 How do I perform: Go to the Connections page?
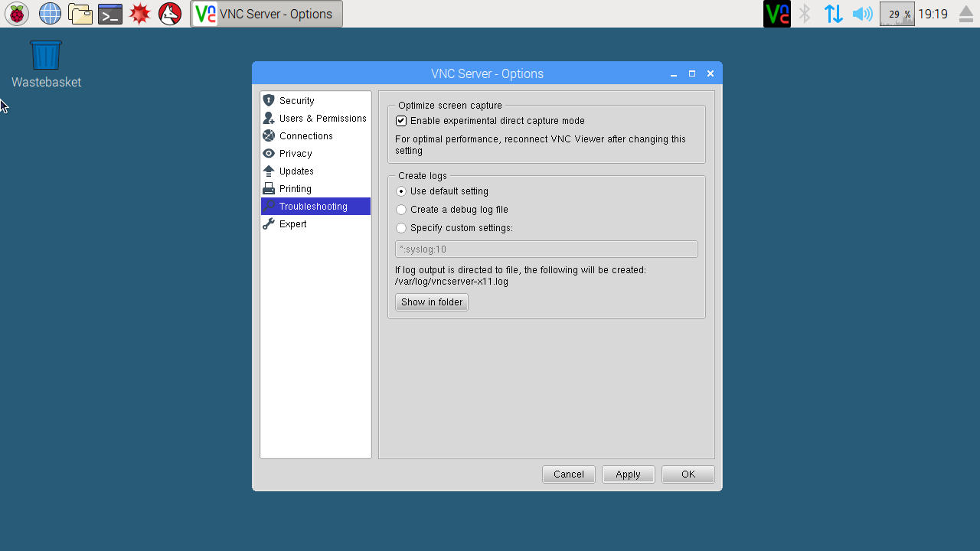tap(315, 135)
